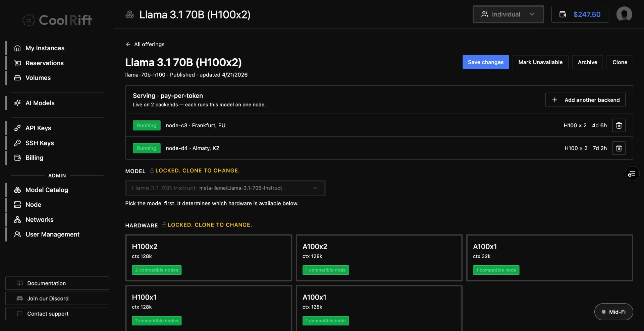Click the Documentation book icon
The width and height of the screenshot is (644, 331).
[x=20, y=283]
